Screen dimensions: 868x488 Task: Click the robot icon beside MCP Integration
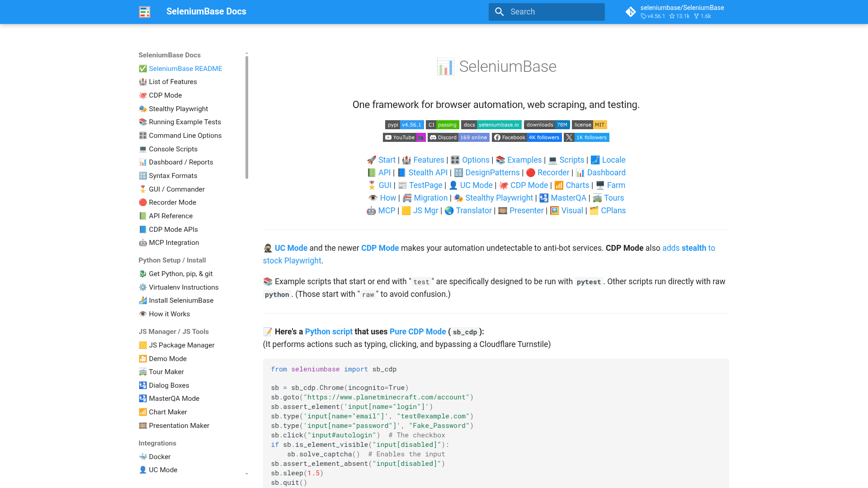(143, 243)
